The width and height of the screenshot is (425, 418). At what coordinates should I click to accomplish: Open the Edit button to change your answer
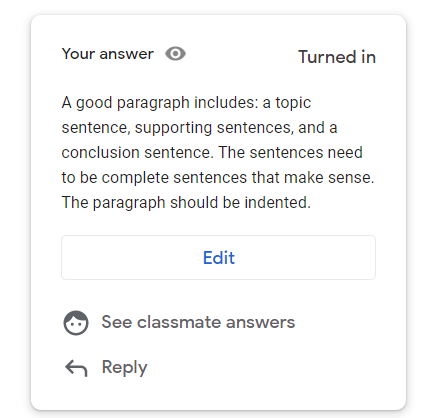tap(218, 257)
